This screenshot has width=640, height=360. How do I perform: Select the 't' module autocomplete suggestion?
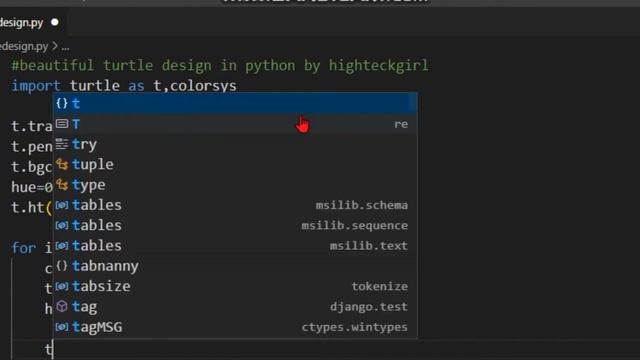236,103
